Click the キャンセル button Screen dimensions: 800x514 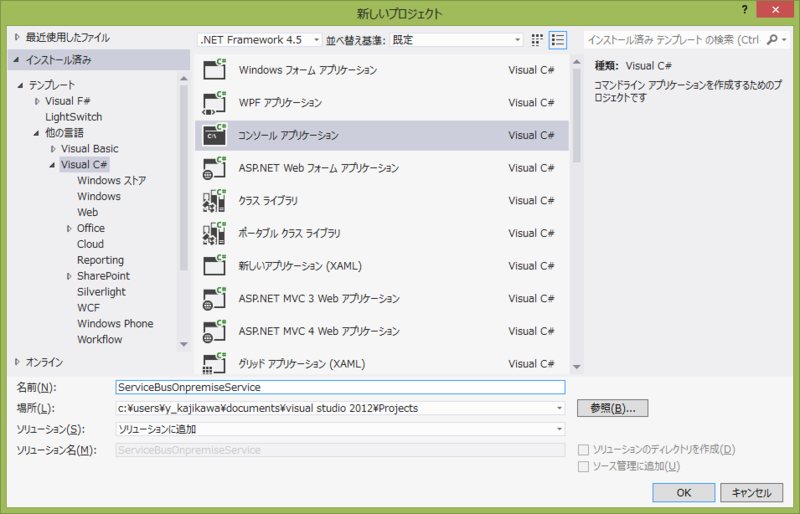click(x=752, y=493)
